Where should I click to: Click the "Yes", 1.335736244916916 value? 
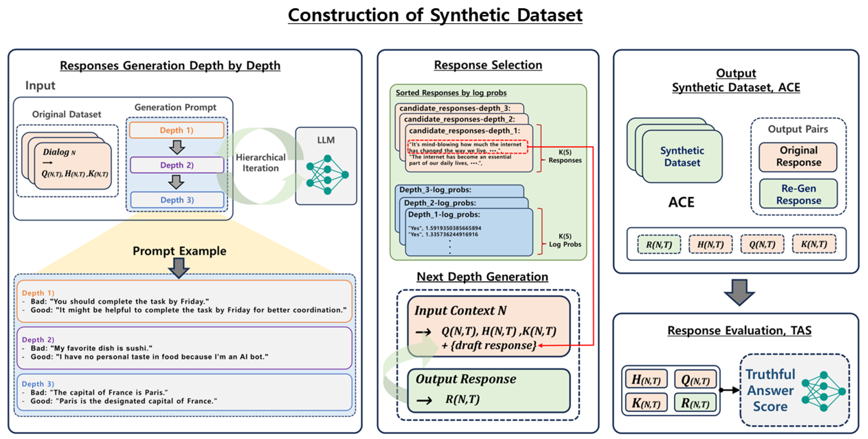(x=443, y=234)
